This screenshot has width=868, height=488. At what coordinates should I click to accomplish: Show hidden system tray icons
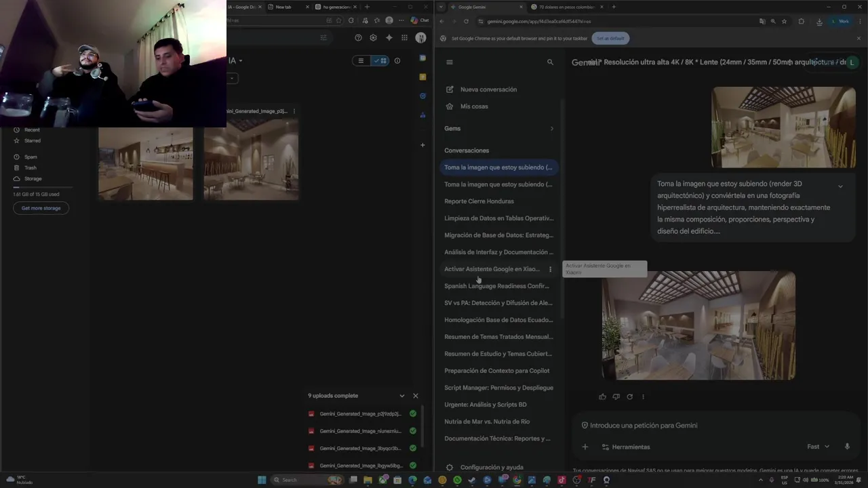point(760,480)
